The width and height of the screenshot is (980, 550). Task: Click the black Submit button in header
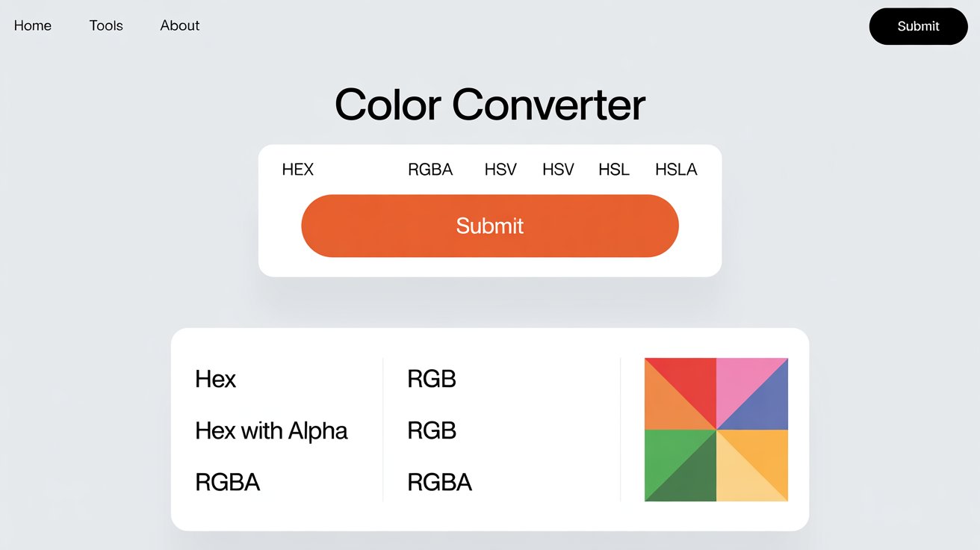918,26
